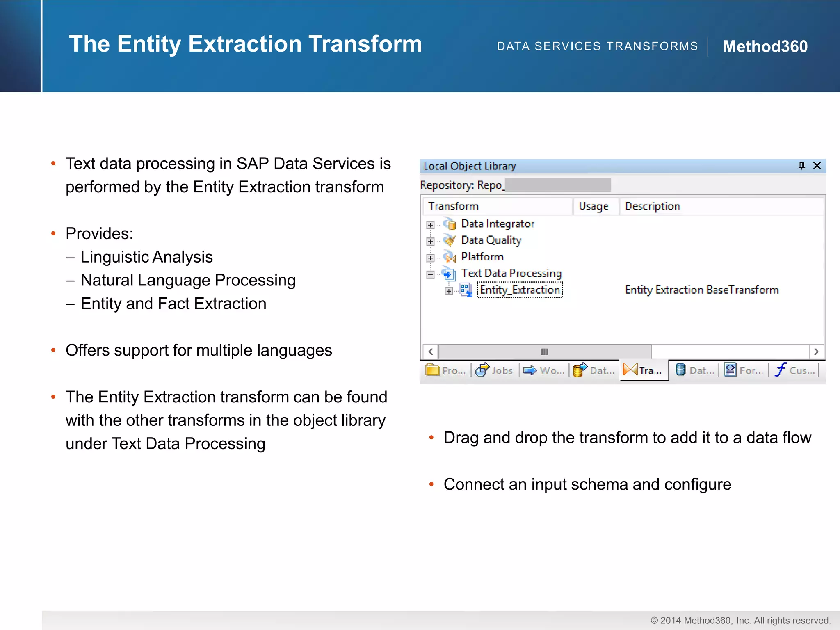Expand the Data Quality tree node
Viewport: 840px width, 630px height.
coord(430,242)
